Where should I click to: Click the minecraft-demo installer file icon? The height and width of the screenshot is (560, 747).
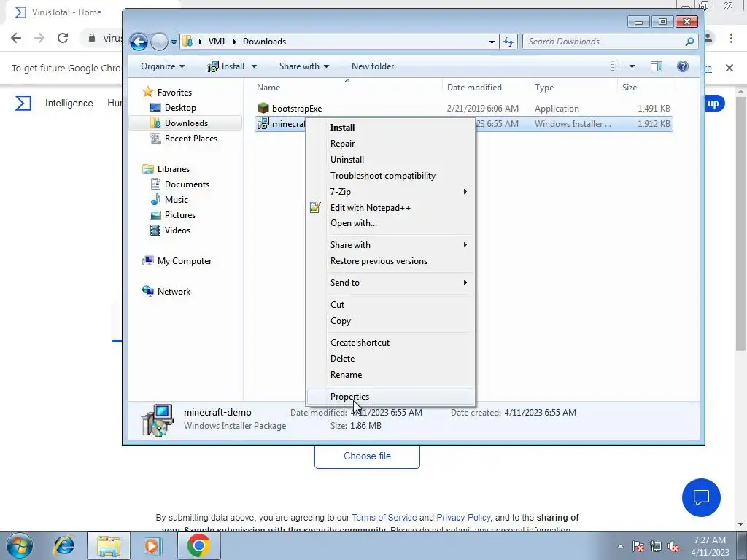[263, 124]
